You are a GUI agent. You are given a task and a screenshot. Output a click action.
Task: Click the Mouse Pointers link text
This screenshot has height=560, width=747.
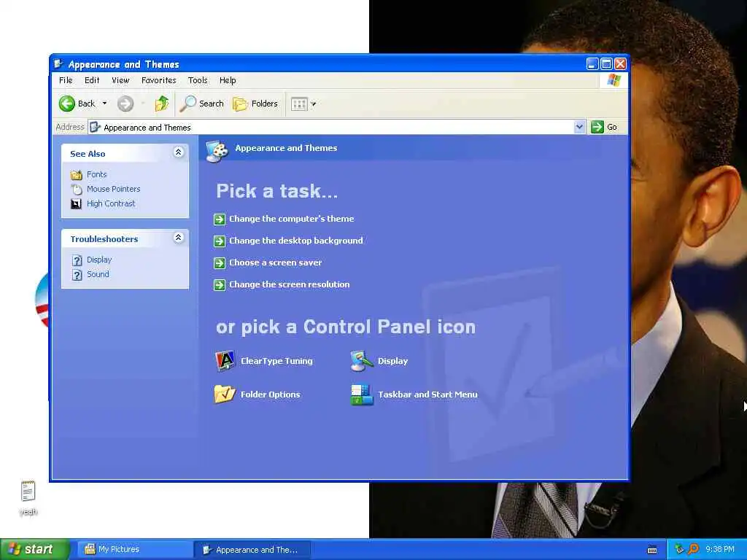113,189
